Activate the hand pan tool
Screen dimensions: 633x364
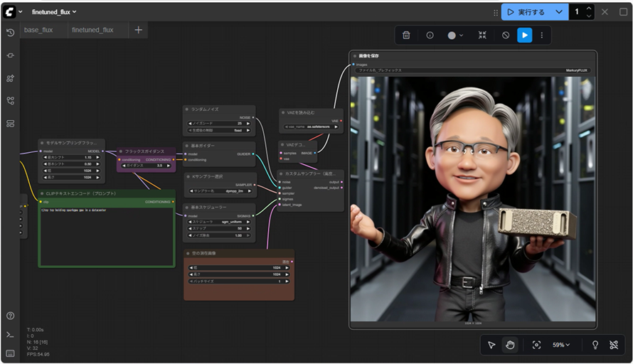(x=510, y=345)
